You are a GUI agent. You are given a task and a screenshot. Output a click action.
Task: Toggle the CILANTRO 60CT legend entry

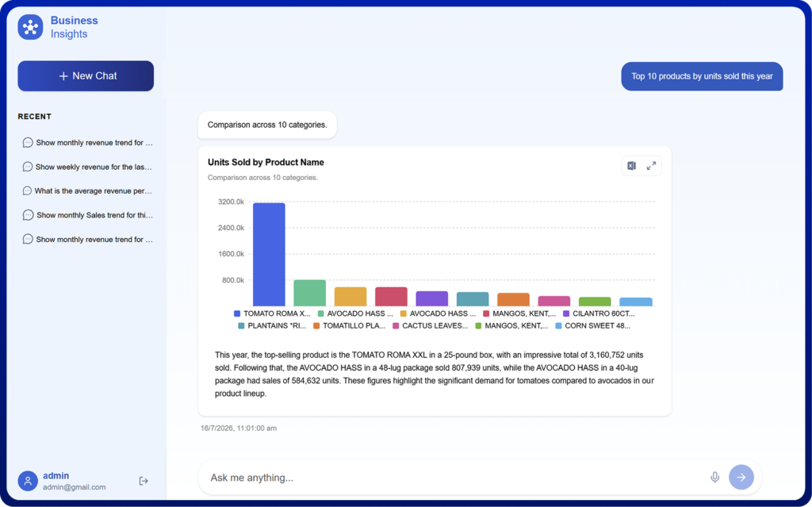(599, 313)
